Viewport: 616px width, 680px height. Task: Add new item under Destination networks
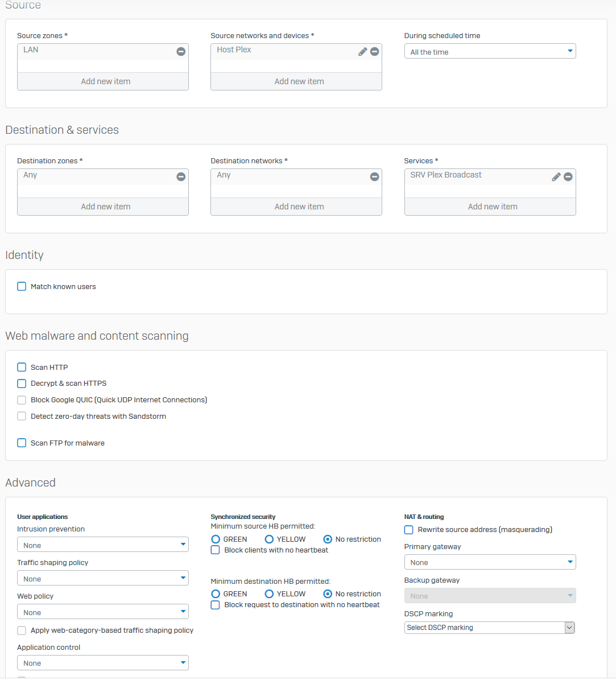pos(299,207)
